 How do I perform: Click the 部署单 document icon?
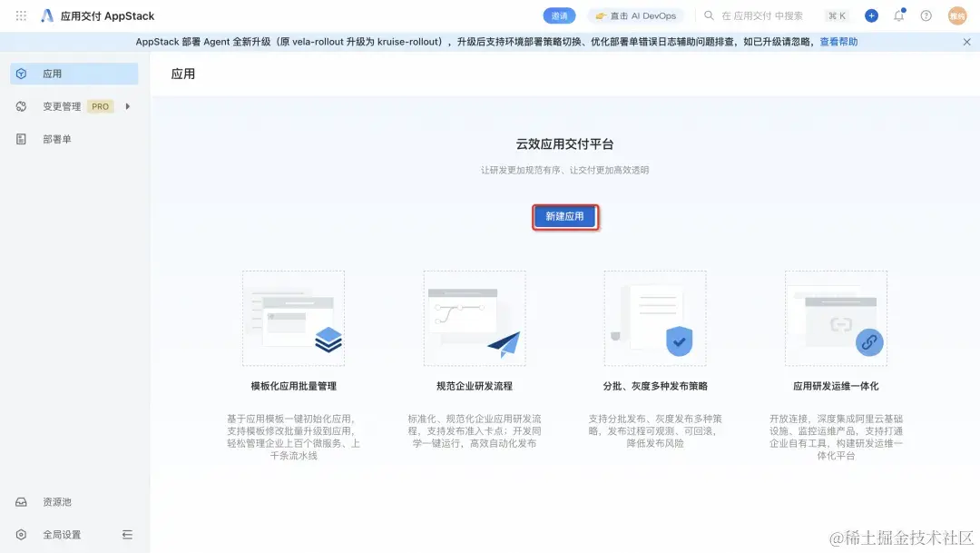tap(20, 138)
